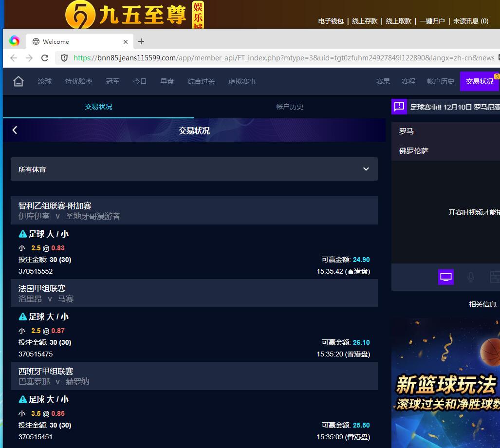Click the 九五至尊 casino logo
The height and width of the screenshot is (448, 500).
134,15
